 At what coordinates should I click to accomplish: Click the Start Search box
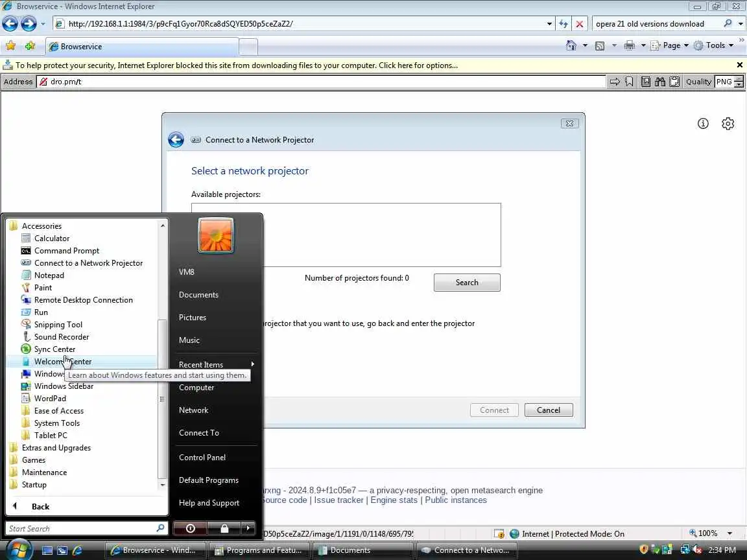tap(86, 528)
